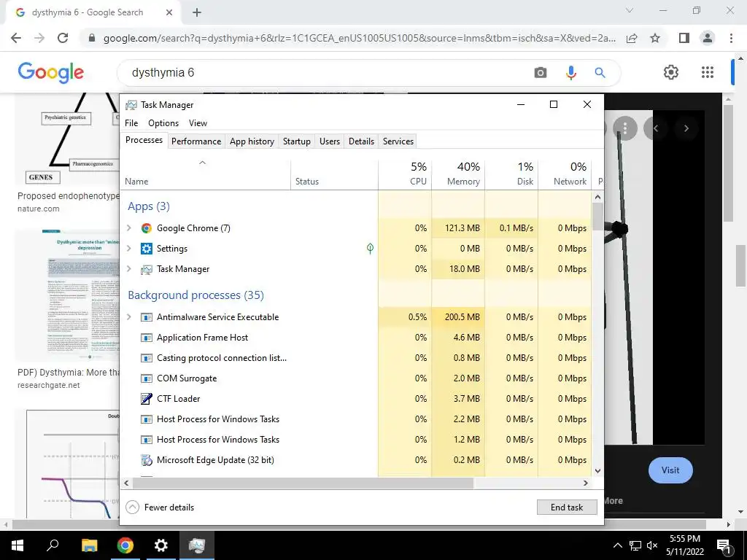
Task: Switch to the Users tab
Action: 330,141
